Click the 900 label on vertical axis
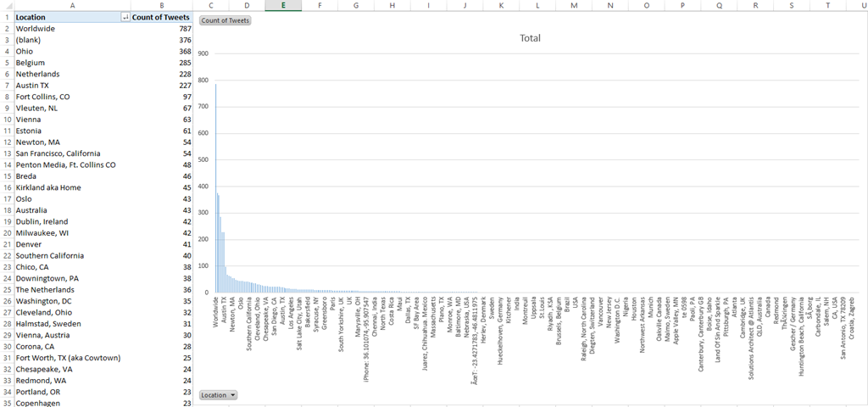868x407 pixels. click(x=203, y=53)
